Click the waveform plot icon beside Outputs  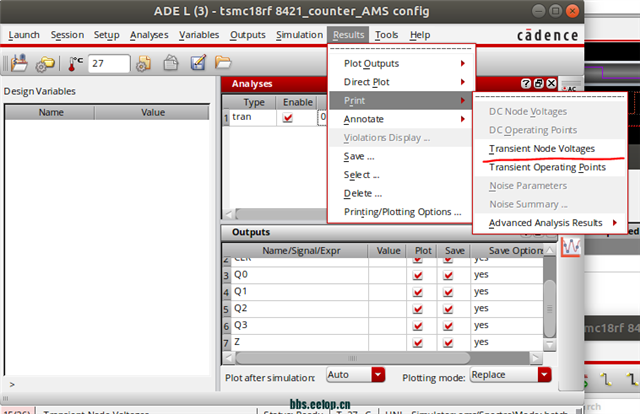(x=572, y=246)
